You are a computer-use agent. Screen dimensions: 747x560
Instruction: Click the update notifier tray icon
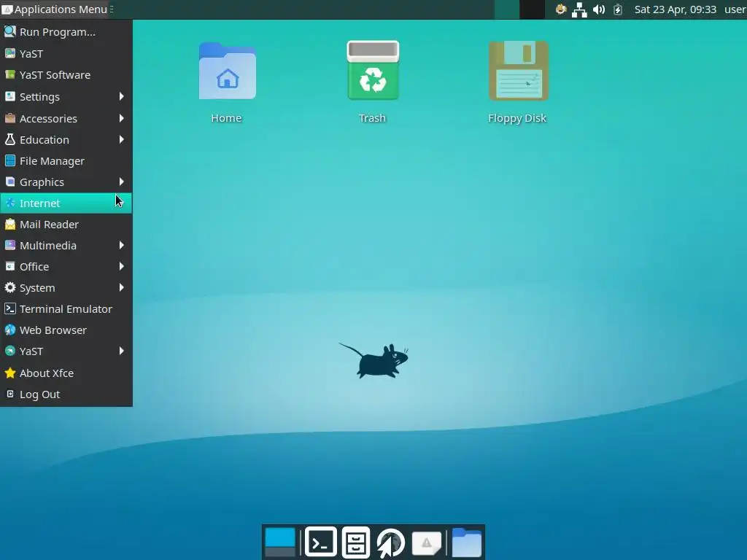click(x=561, y=9)
